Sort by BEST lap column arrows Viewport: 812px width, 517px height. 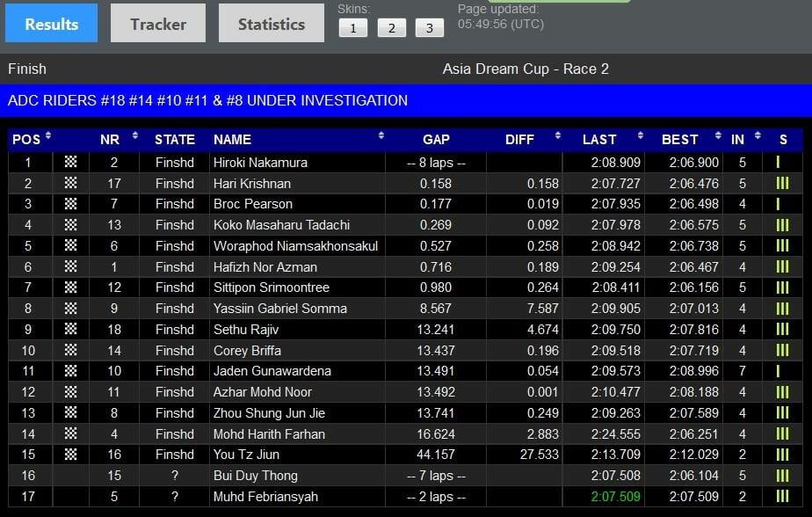718,136
